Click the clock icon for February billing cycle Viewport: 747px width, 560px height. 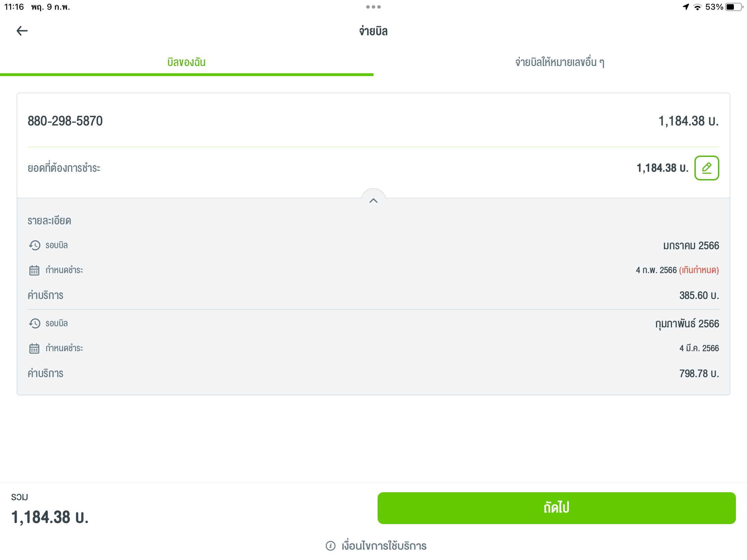point(35,324)
